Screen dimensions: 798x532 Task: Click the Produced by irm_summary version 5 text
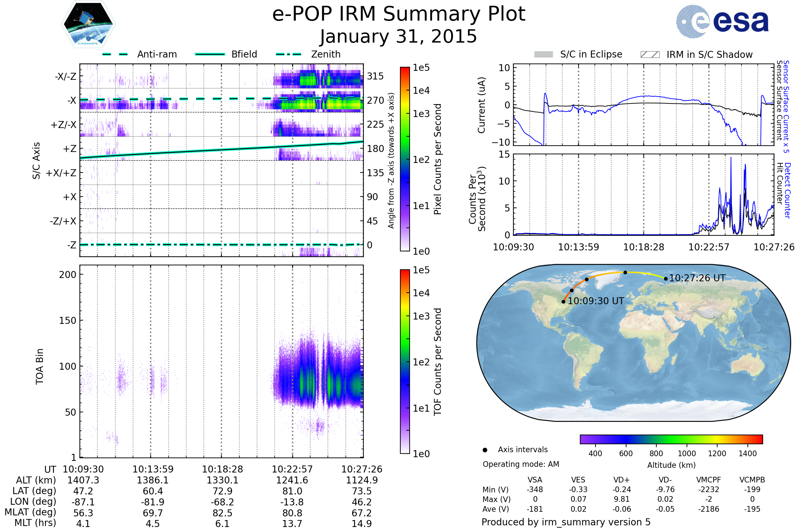[566, 522]
